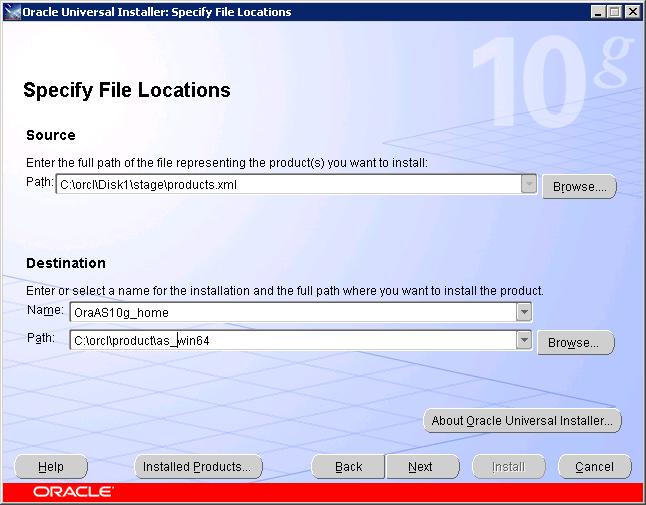The image size is (646, 505).
Task: Open Installed Products list
Action: [198, 467]
